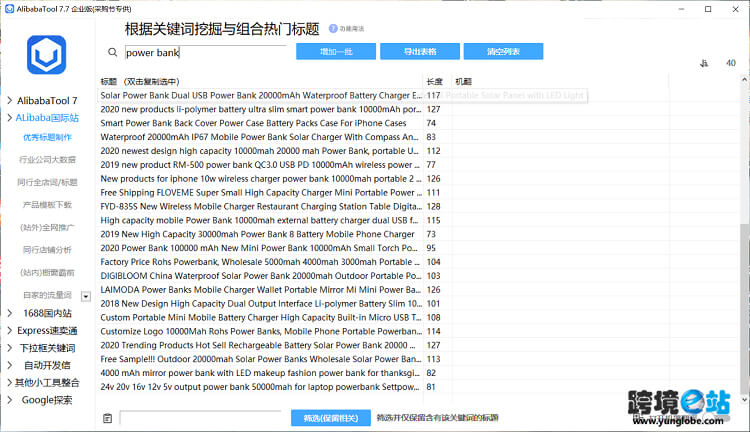Viewport: 750px width, 432px height.
Task: Select row '2020 new products li-polymer battery'
Action: tap(261, 109)
